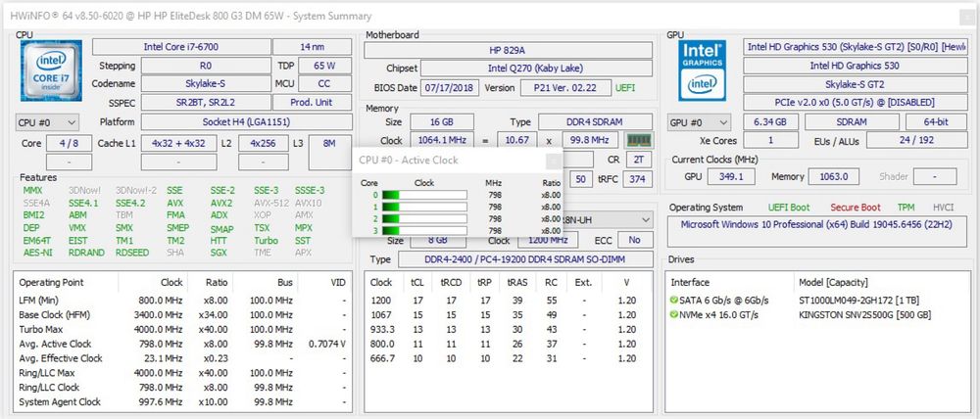Click the TPM indicator
This screenshot has height=419, width=980.
[906, 208]
